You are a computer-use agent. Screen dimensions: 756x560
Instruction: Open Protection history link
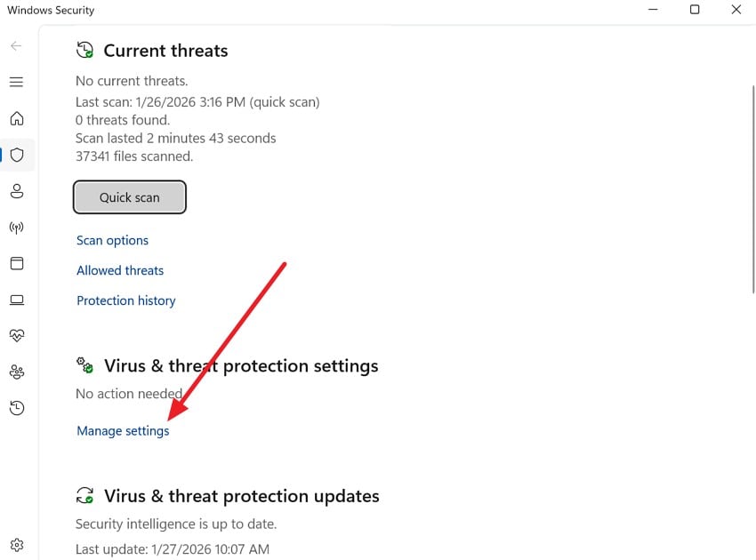pos(125,300)
